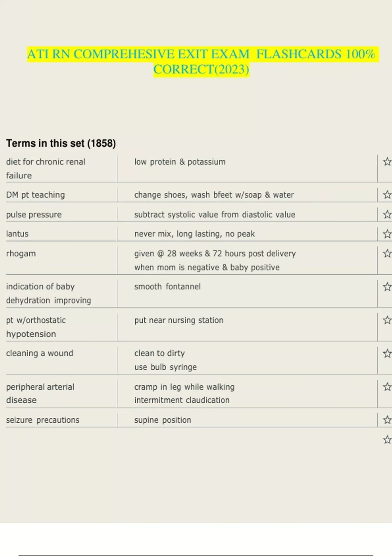Select the definition 'low protein & potassium'
392x556 pixels.
click(180, 162)
